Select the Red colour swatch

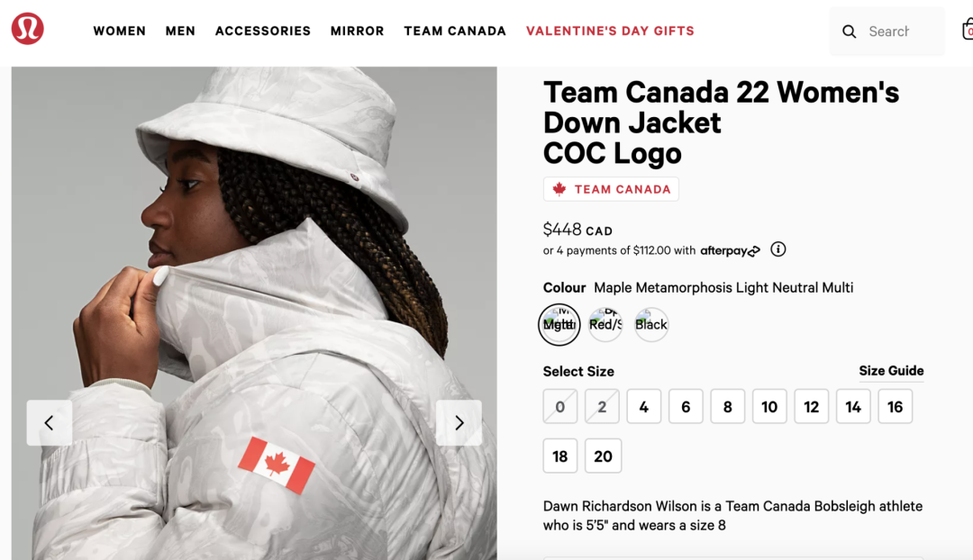pos(605,324)
